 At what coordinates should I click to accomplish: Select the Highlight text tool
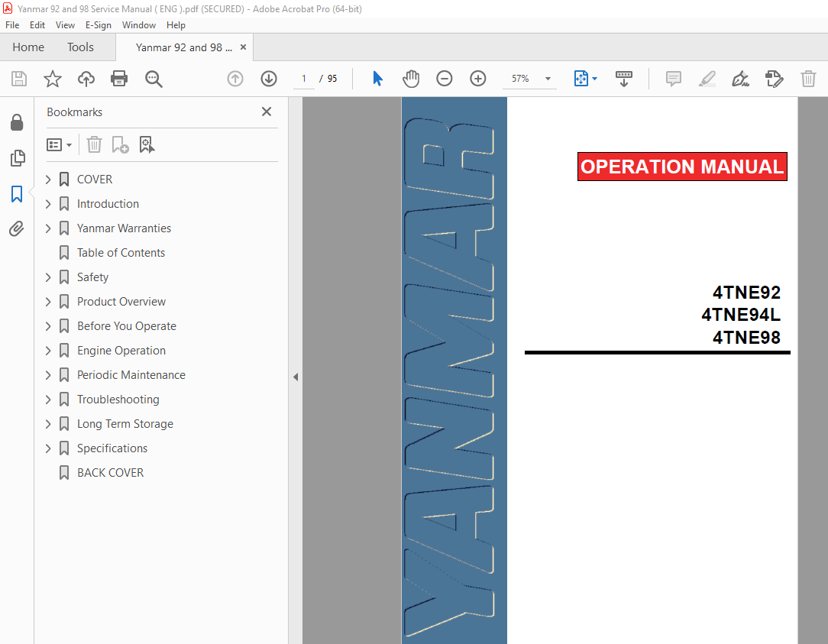(707, 79)
